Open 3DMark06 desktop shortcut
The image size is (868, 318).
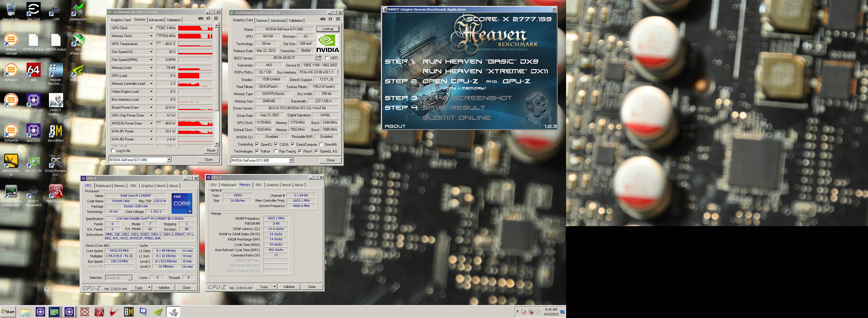point(11,133)
